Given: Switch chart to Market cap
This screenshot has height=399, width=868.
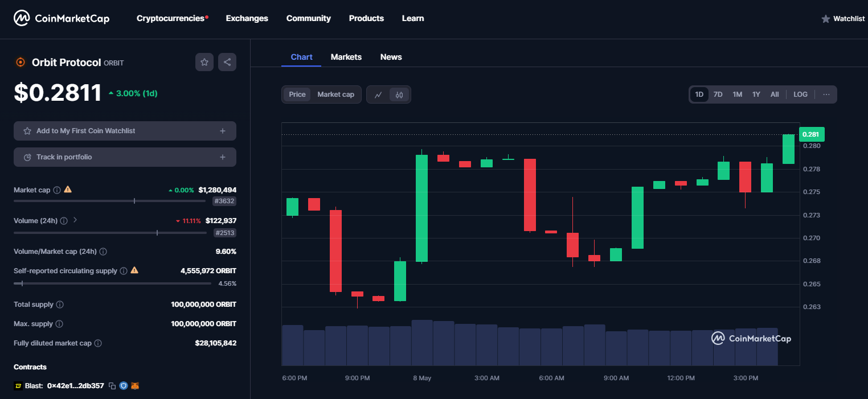Looking at the screenshot, I should point(335,94).
